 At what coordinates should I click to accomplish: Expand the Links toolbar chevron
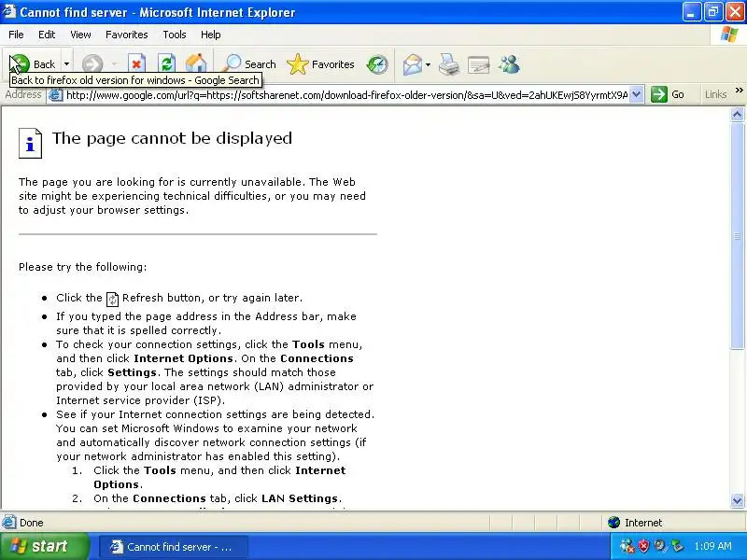click(739, 90)
